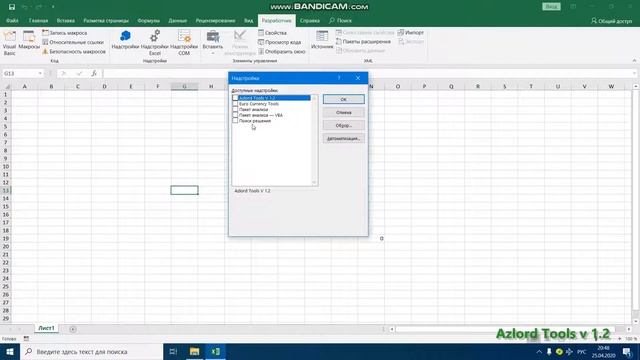Click into the formula bar
This screenshot has width=640, height=360.
click(x=367, y=73)
